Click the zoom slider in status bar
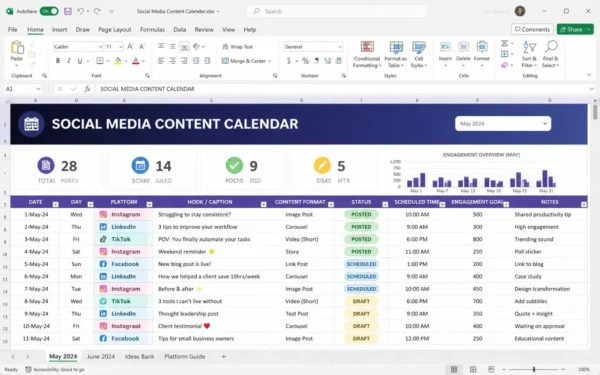The image size is (600, 375). click(533, 369)
